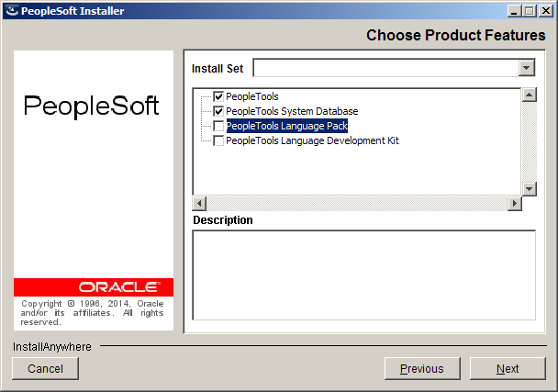
Task: Open the Install Set dropdown arrow
Action: pos(527,68)
